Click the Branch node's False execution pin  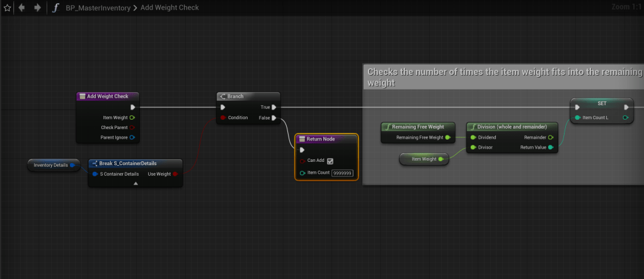click(273, 117)
